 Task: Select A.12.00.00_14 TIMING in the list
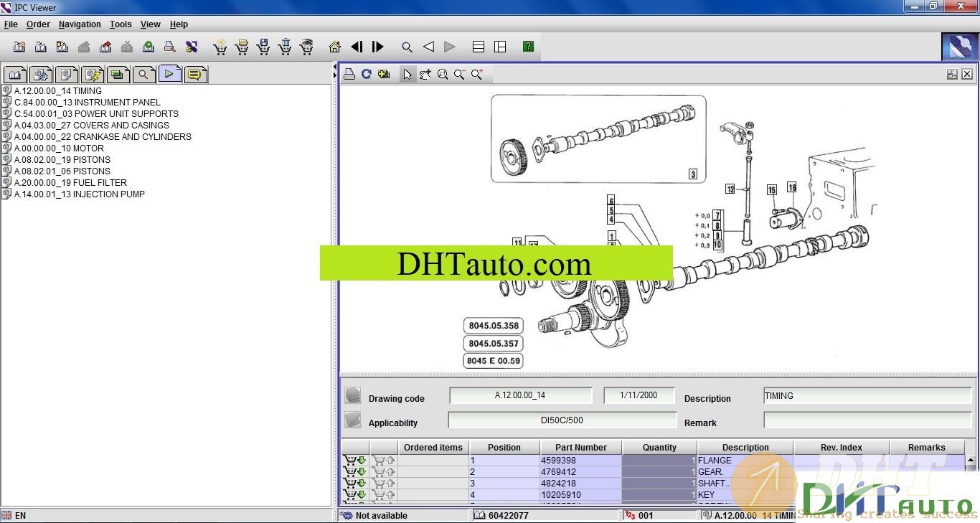point(58,91)
